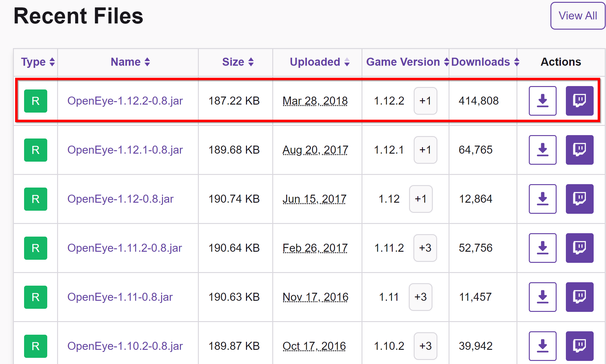This screenshot has width=606, height=364.
Task: Sort the table by Downloads count
Action: coord(485,62)
